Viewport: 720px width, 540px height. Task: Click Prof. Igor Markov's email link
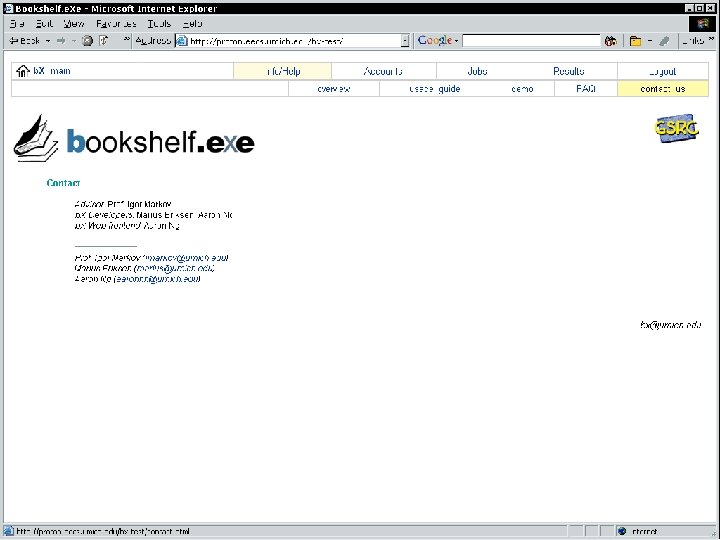click(186, 258)
